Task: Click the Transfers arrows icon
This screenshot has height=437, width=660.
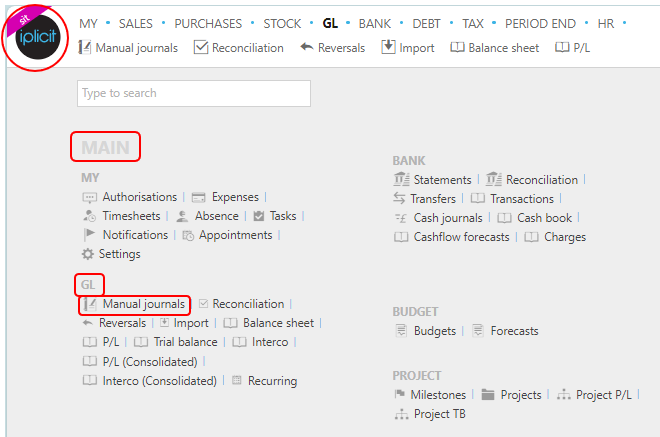Action: coord(399,198)
